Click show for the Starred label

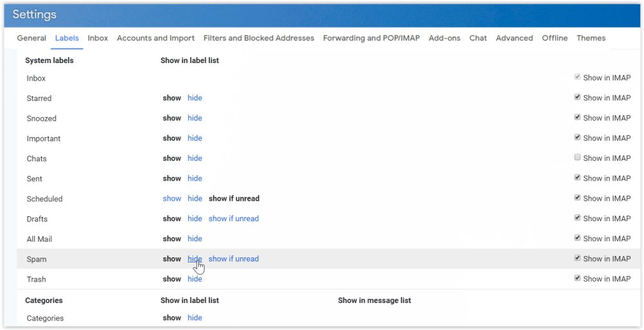172,98
